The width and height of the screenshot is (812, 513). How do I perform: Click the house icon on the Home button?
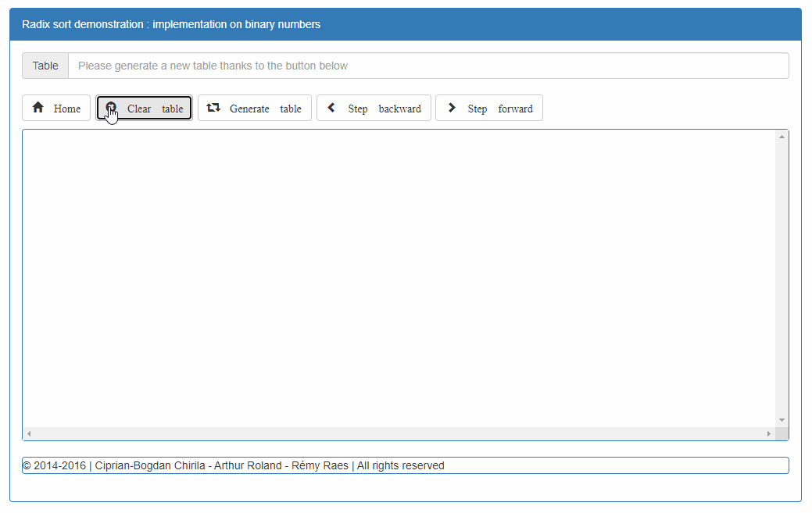pos(38,108)
